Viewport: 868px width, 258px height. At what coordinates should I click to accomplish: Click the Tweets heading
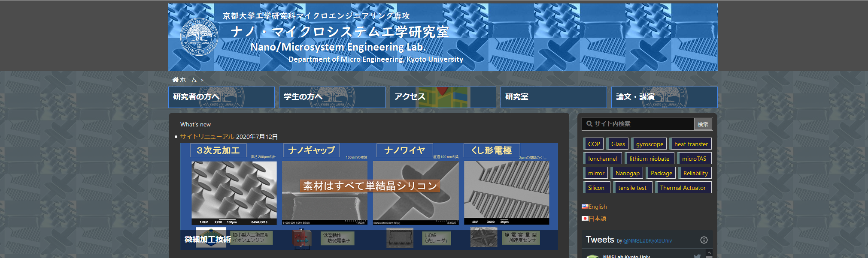pos(600,240)
